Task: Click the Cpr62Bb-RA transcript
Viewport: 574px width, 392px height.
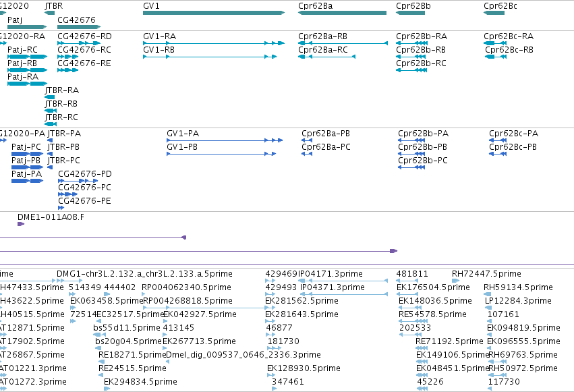Action: point(411,43)
